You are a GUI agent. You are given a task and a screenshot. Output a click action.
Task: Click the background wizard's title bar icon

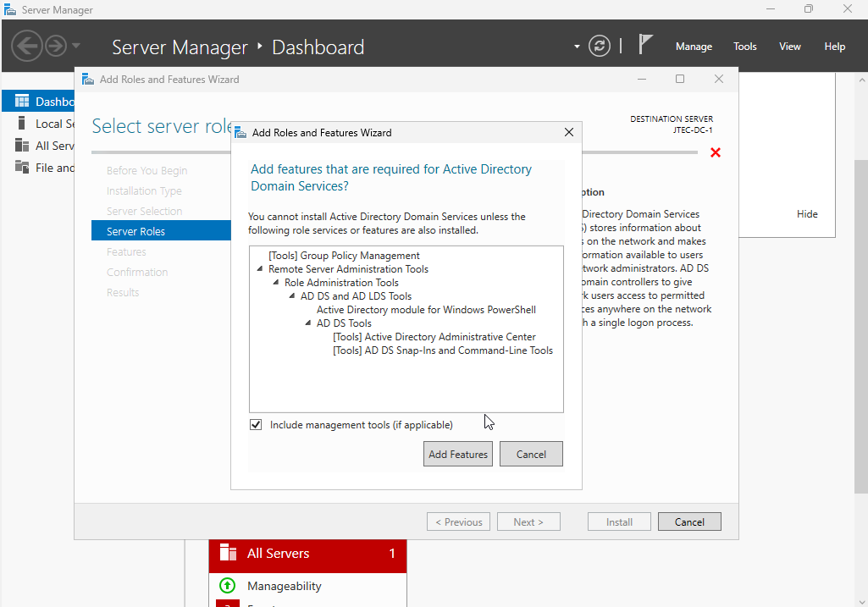pos(88,79)
